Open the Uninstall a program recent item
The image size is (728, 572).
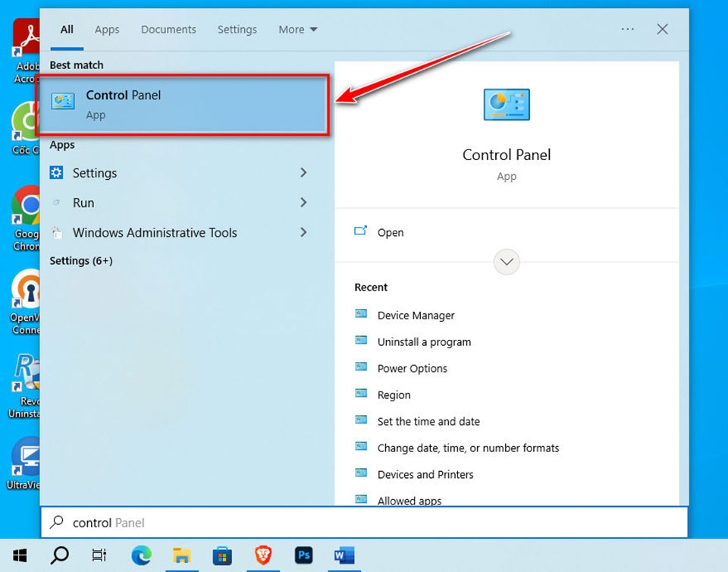point(424,341)
